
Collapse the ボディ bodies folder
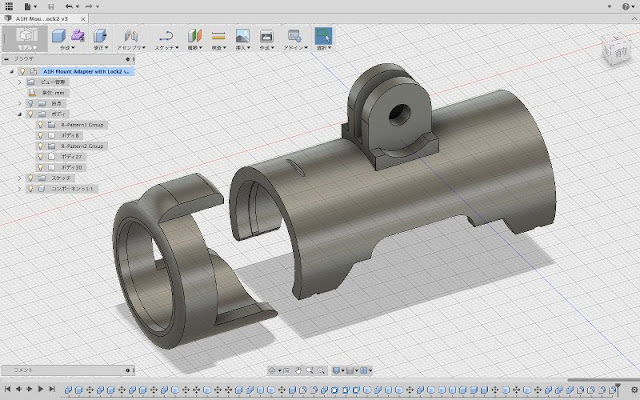[20, 114]
